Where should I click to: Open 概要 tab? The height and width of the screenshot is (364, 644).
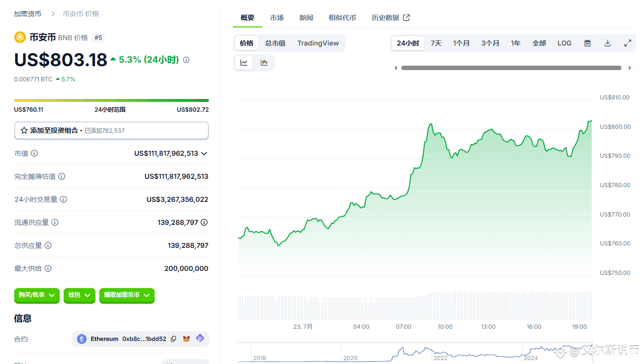pos(248,18)
